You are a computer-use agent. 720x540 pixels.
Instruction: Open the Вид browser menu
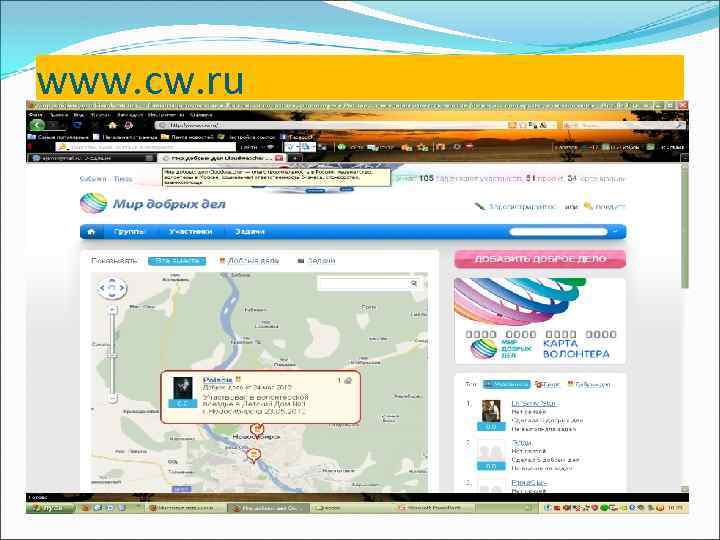click(x=79, y=115)
